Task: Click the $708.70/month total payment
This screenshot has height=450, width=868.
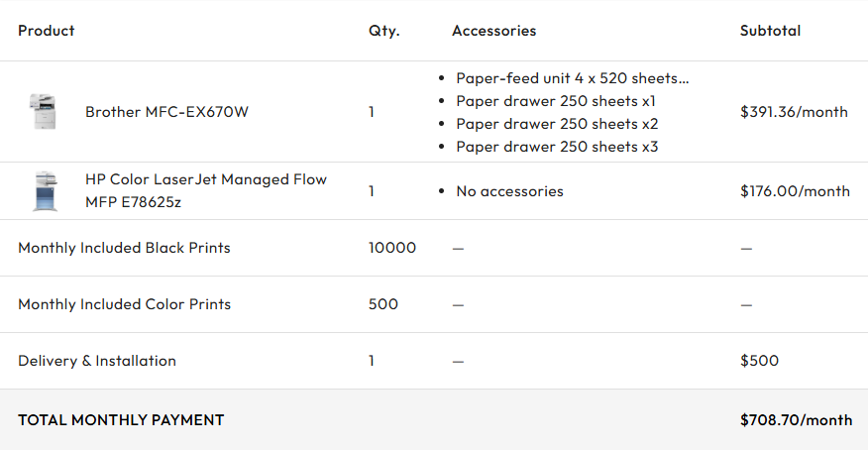Action: point(796,420)
